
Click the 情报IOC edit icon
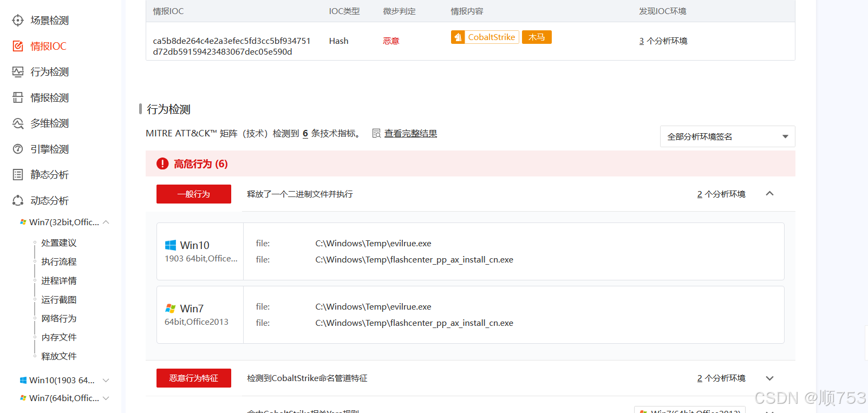(18, 46)
